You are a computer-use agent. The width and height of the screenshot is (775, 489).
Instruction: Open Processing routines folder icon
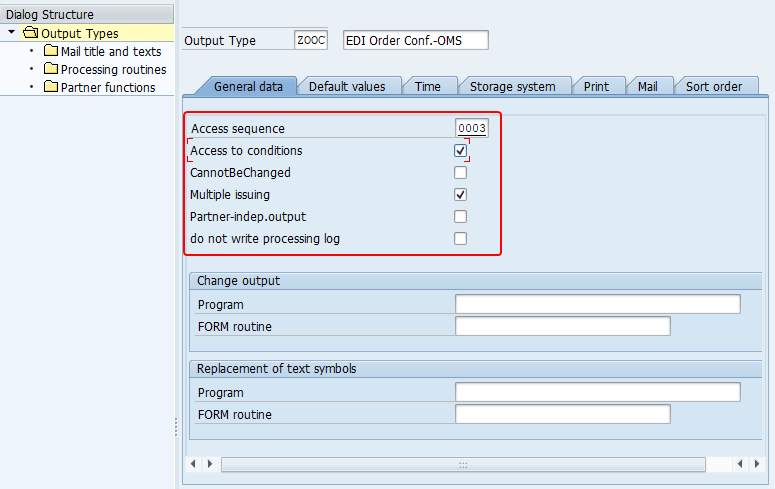click(50, 68)
